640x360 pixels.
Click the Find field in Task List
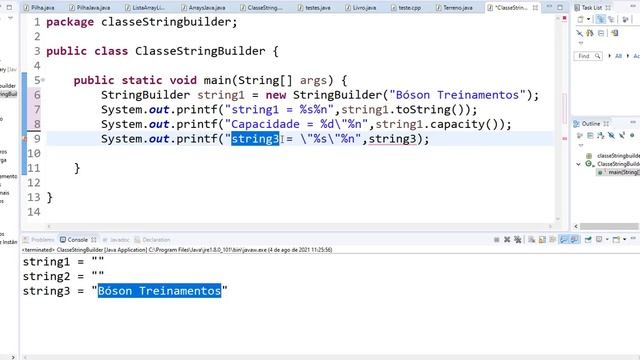[588, 56]
